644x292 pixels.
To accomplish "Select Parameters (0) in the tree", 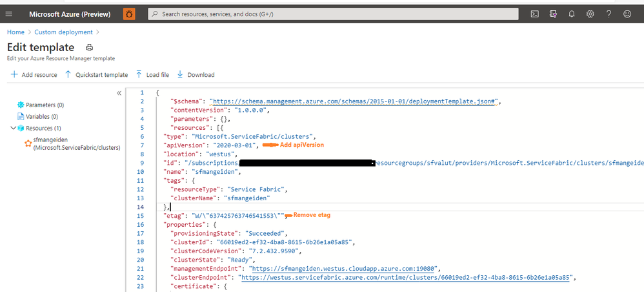I will [45, 105].
